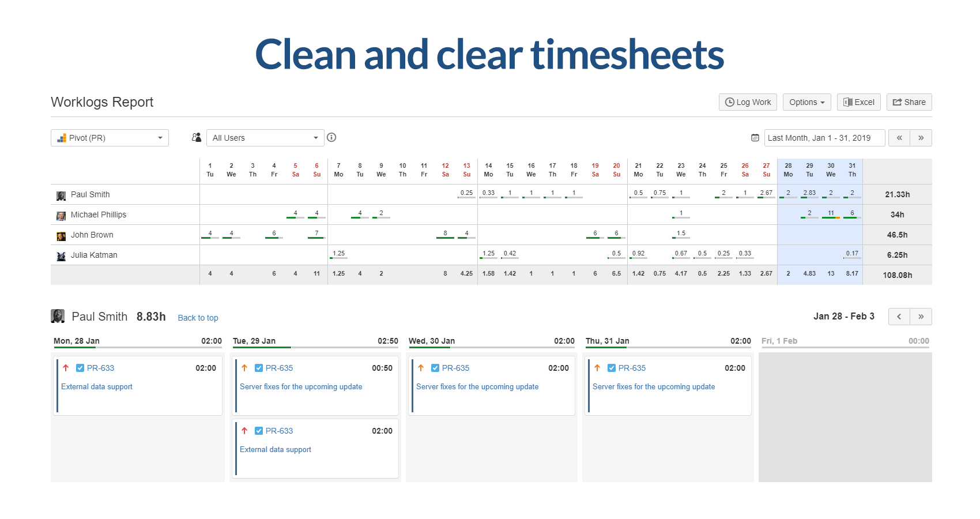Viewport: 980px width, 519px height.
Task: Click the checkbox icon on Monday's PR-633
Action: (80, 368)
